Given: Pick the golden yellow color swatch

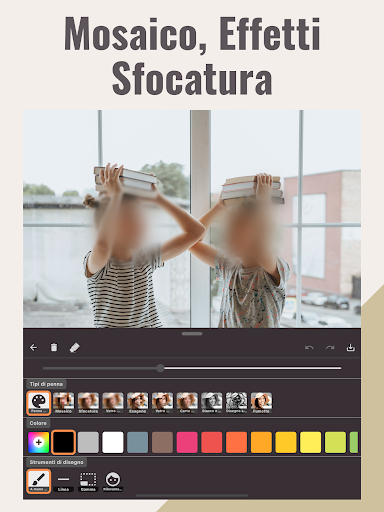Looking at the screenshot, I should tap(286, 442).
